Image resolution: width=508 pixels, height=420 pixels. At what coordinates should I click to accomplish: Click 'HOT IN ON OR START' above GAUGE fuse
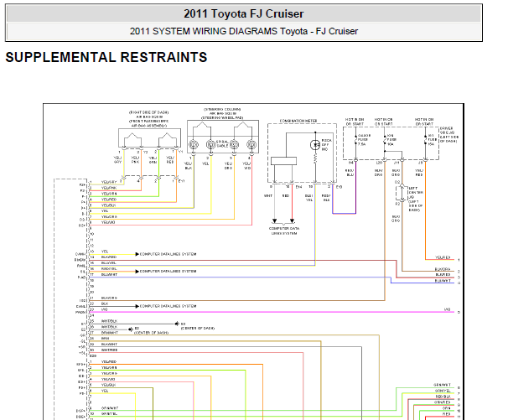pos(355,122)
